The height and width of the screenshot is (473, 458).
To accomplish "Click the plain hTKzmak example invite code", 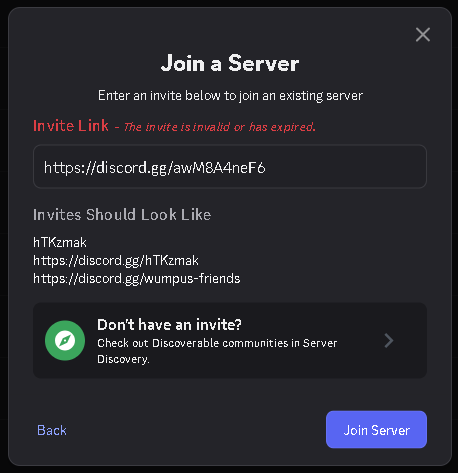I will (60, 242).
